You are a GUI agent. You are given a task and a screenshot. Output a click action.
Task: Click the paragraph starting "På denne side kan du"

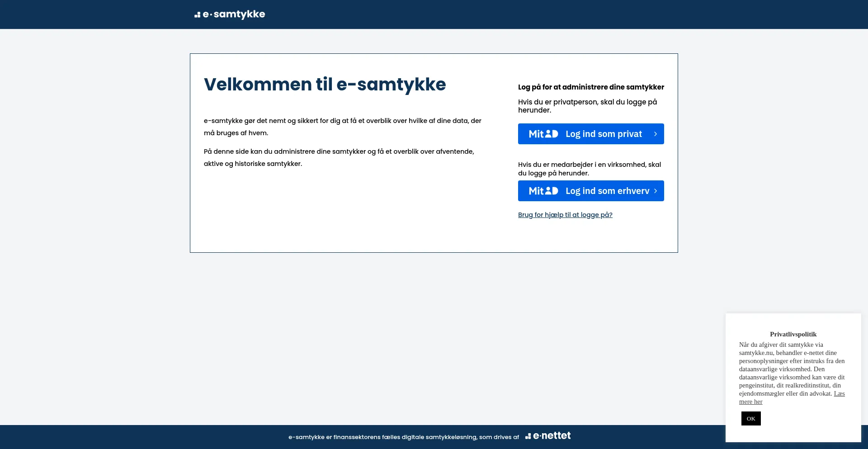coord(339,157)
